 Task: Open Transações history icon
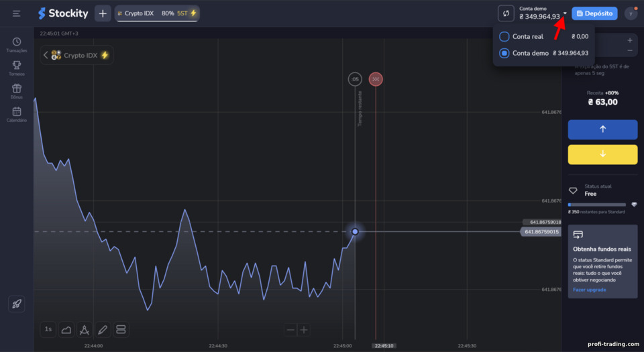point(16,45)
